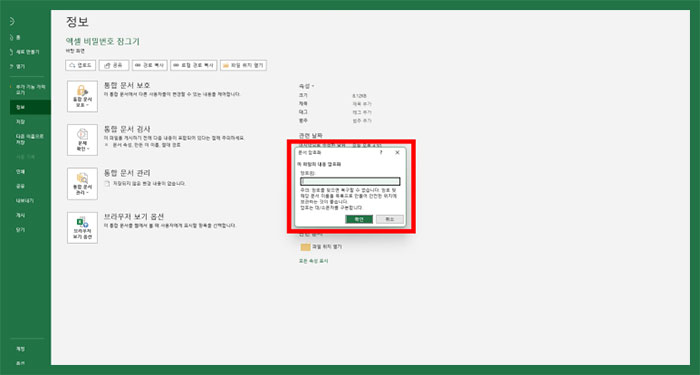Open 공유 (Share) in the sidebar
The image size is (700, 375).
click(x=21, y=186)
